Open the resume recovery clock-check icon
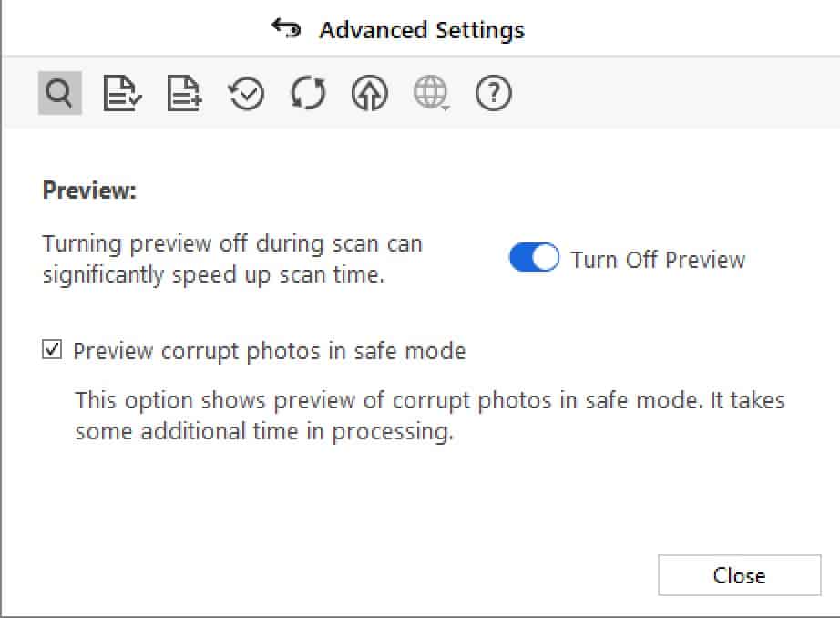The image size is (840, 618). point(246,94)
